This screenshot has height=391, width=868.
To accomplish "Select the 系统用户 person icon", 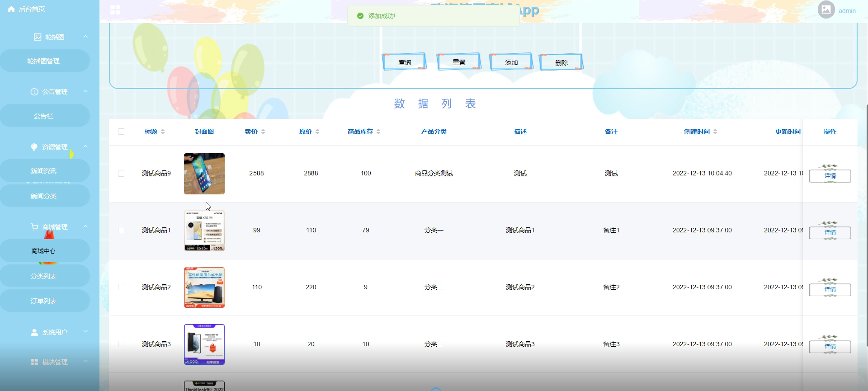I will (34, 332).
